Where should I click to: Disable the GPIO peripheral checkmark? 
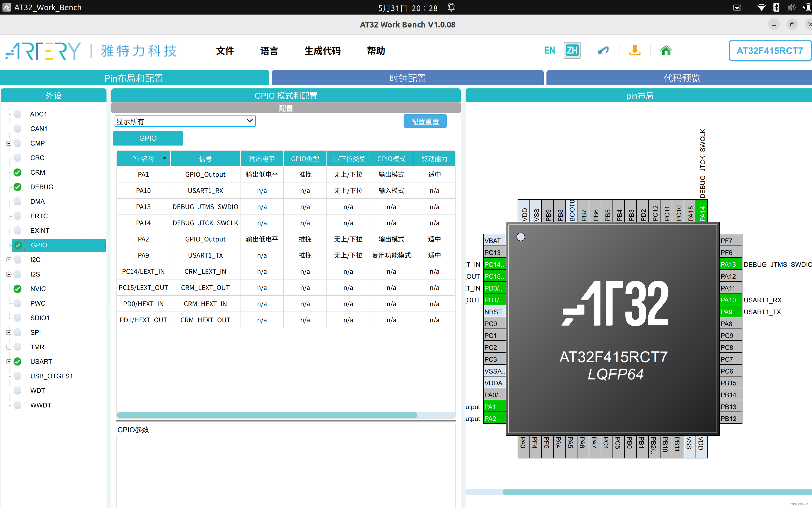click(18, 245)
